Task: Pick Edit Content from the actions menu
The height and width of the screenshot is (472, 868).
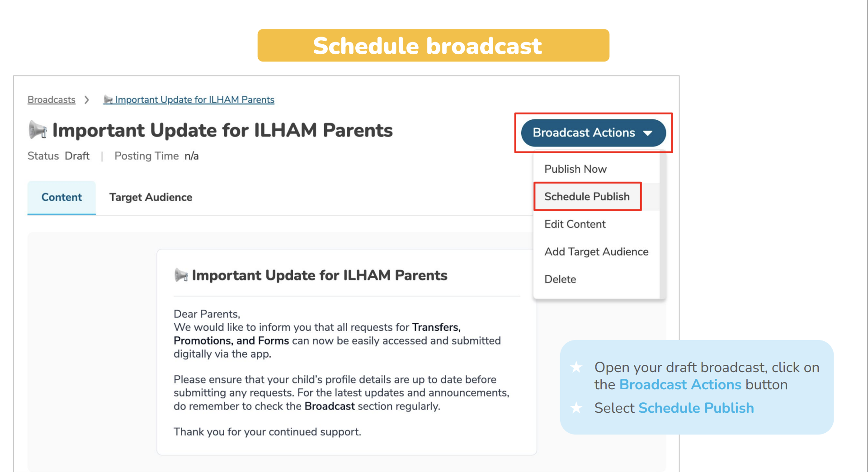Action: pos(575,224)
